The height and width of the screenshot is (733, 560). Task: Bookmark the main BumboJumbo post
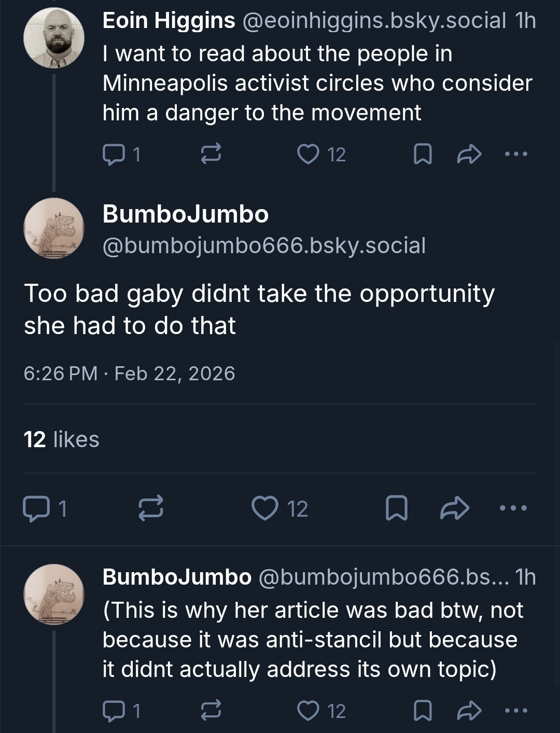(x=397, y=508)
